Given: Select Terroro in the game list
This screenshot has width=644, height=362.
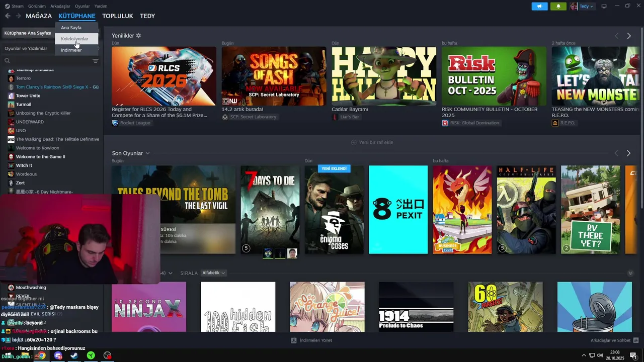Looking at the screenshot, I should click(x=23, y=78).
